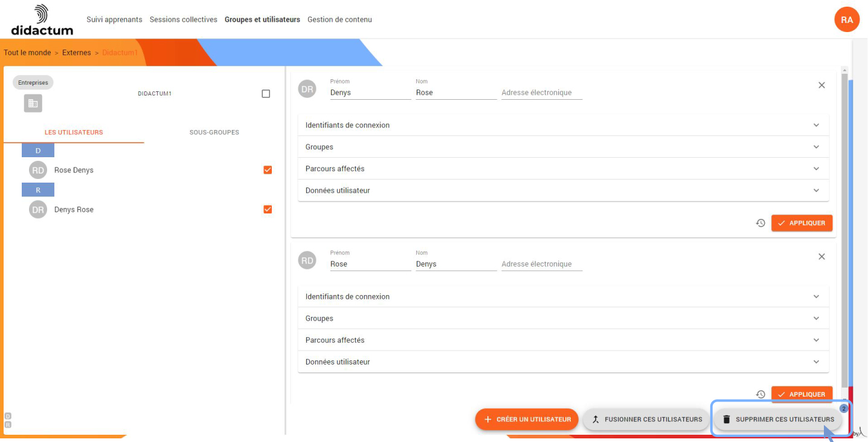Switch to SOUS-GROUPES tab
This screenshot has height=442, width=868.
click(214, 132)
